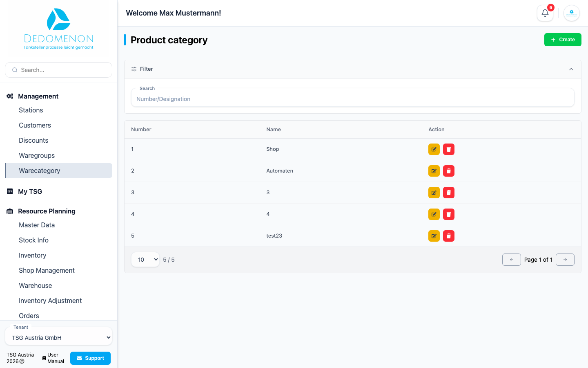
Task: Click the Filter label
Action: pyautogui.click(x=147, y=69)
